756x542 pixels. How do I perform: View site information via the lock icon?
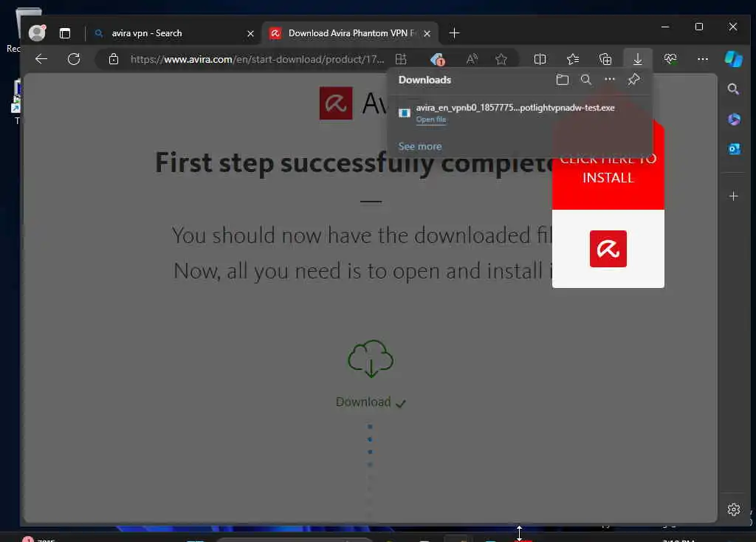pyautogui.click(x=113, y=59)
